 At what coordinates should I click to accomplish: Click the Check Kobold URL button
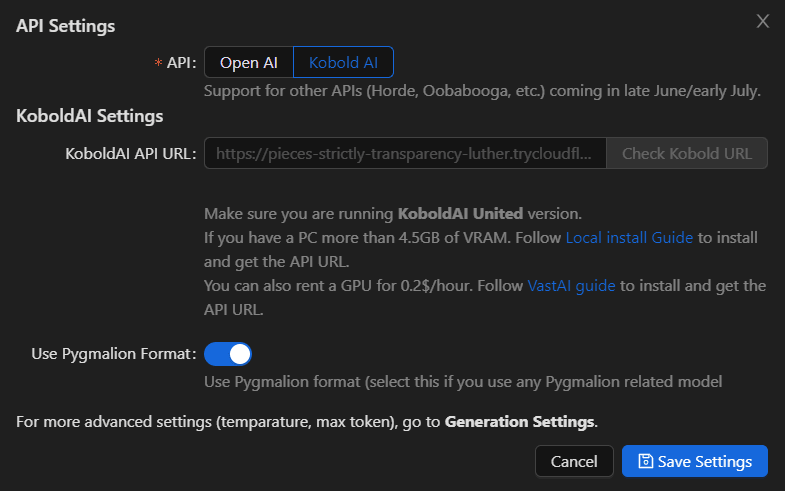(687, 153)
